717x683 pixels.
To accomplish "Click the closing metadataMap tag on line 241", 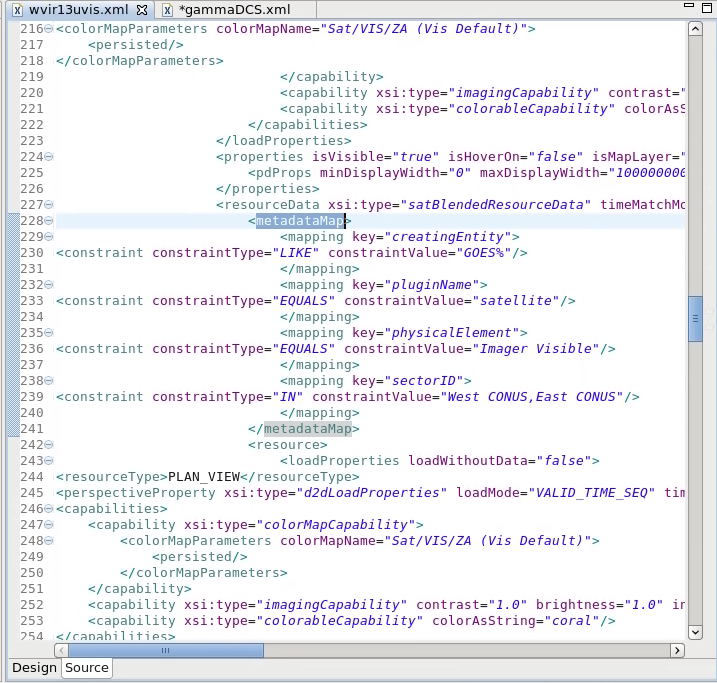I will [308, 429].
